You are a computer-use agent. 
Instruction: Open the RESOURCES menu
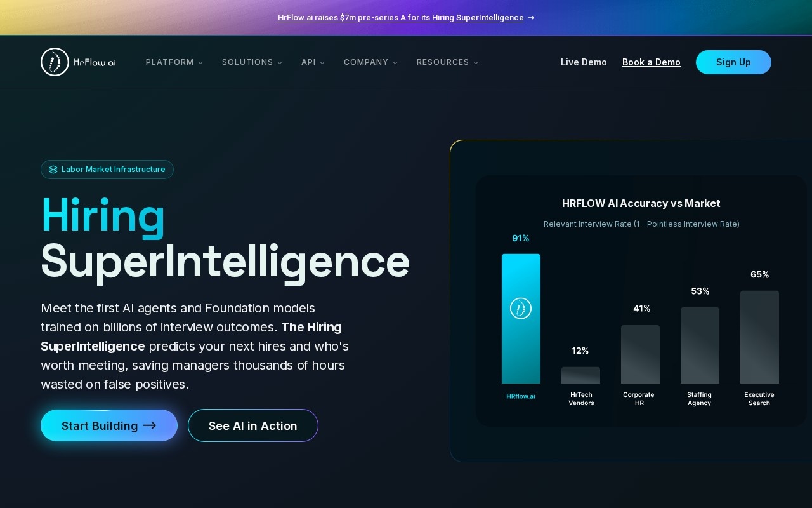(x=447, y=62)
